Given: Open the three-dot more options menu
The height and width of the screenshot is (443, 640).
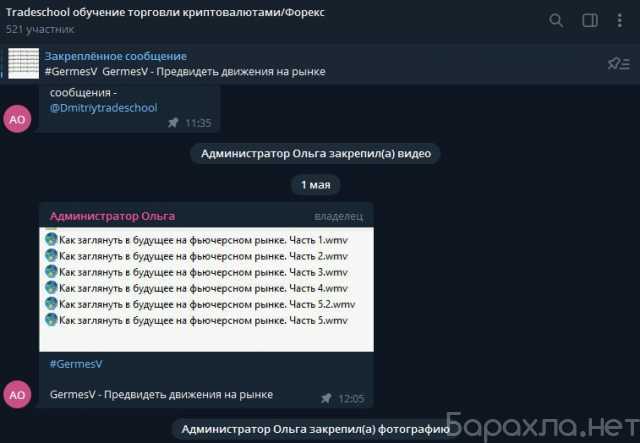Looking at the screenshot, I should pos(620,20).
